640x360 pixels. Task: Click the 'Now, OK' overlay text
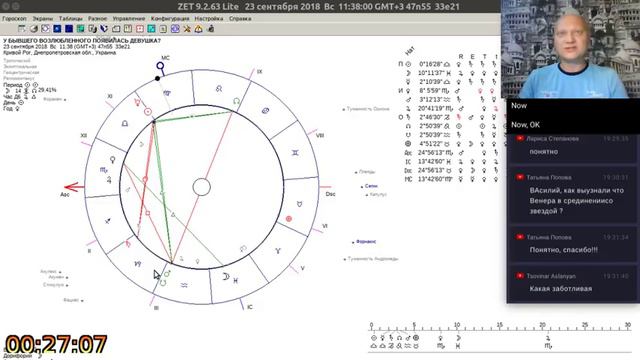click(x=525, y=125)
